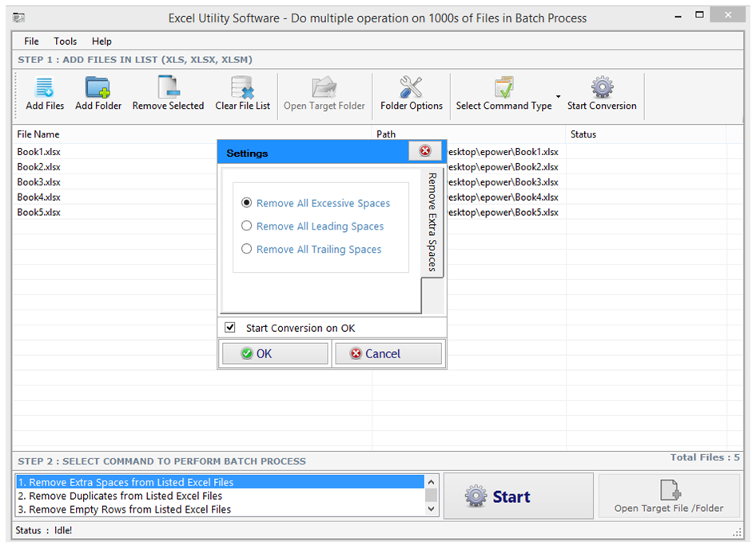Click the Open Target Folder toolbar icon

324,87
